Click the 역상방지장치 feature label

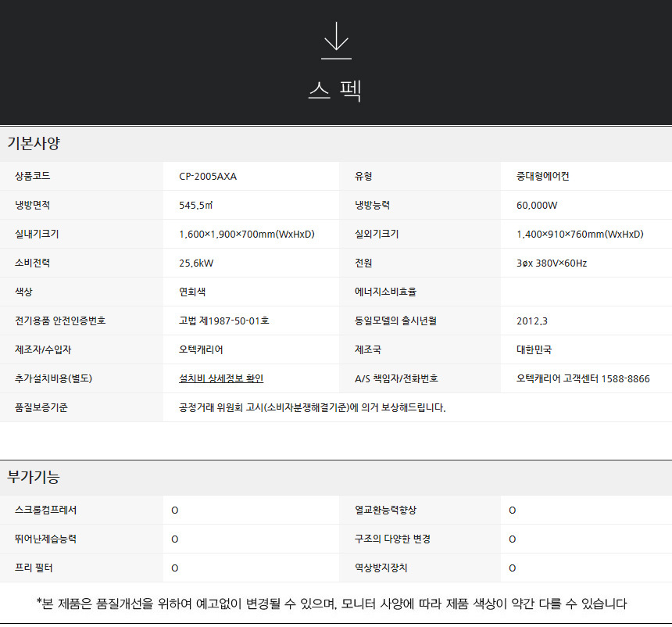pyautogui.click(x=381, y=568)
